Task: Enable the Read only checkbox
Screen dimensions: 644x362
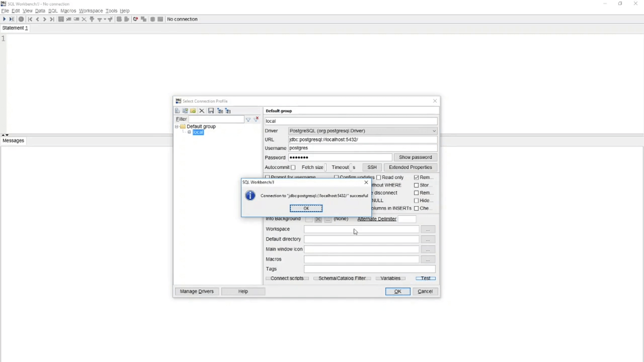Action: pyautogui.click(x=379, y=177)
